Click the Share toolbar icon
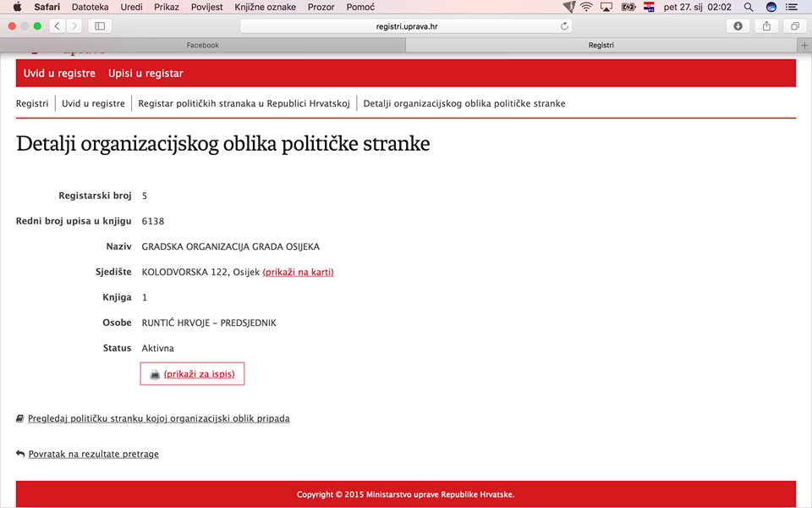 point(766,26)
